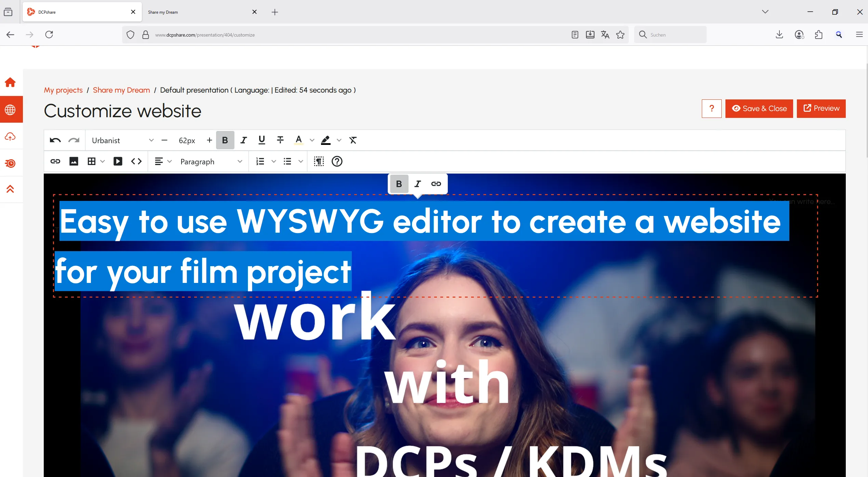Open the Preview button
The height and width of the screenshot is (477, 868).
click(821, 108)
